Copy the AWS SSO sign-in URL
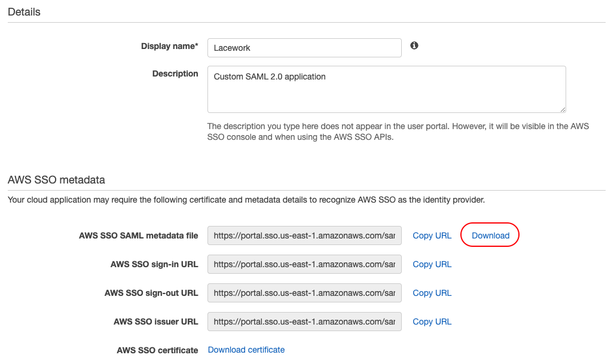The height and width of the screenshot is (364, 614). click(x=432, y=264)
